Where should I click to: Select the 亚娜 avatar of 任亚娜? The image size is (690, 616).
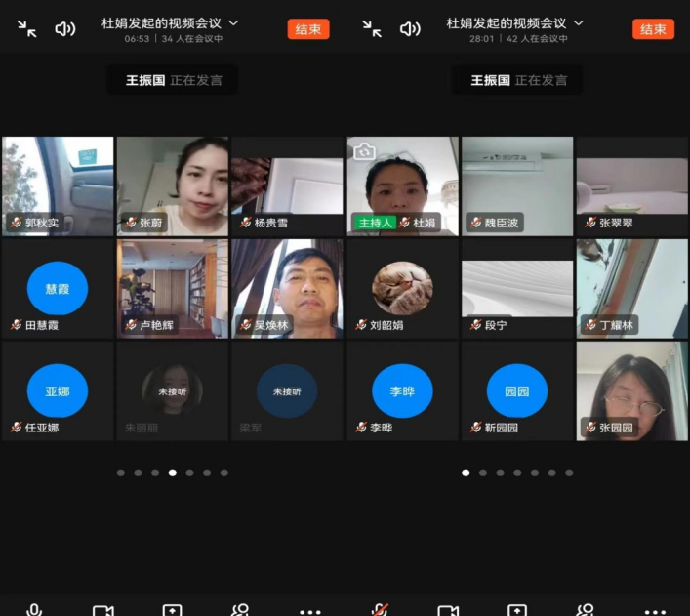[58, 391]
